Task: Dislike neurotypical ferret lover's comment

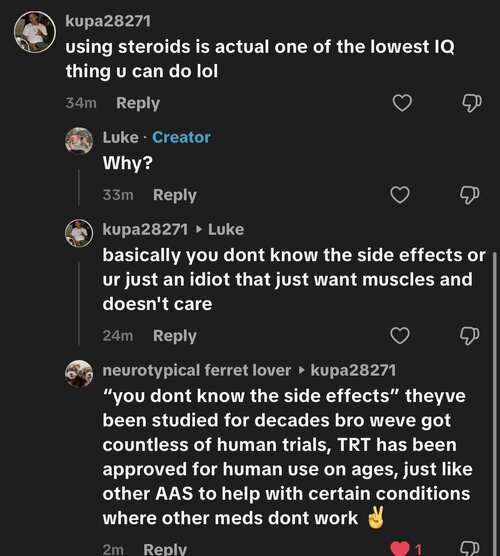Action: [x=470, y=549]
